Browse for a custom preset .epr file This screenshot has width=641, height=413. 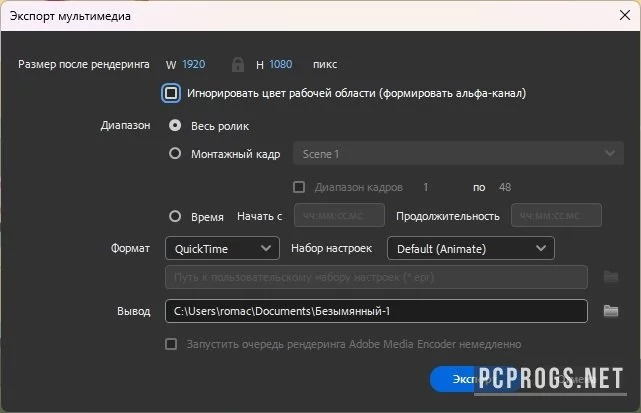click(x=611, y=277)
